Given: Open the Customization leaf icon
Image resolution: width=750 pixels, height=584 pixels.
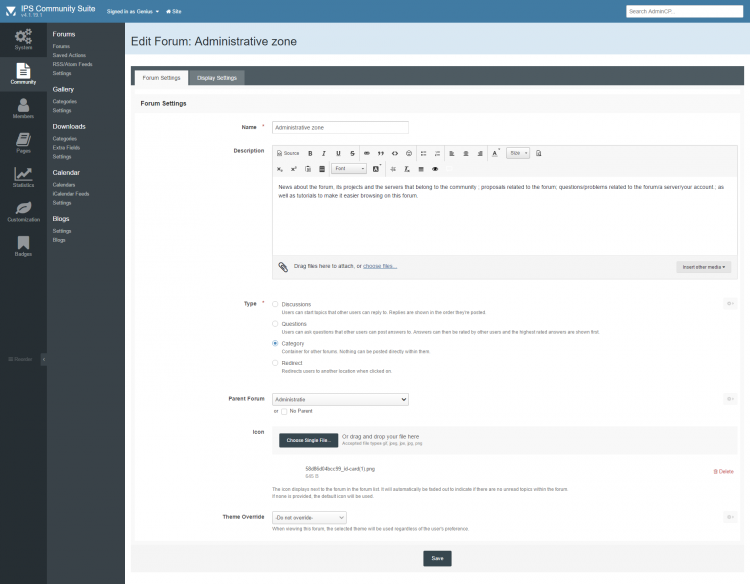Looking at the screenshot, I should click(x=23, y=210).
